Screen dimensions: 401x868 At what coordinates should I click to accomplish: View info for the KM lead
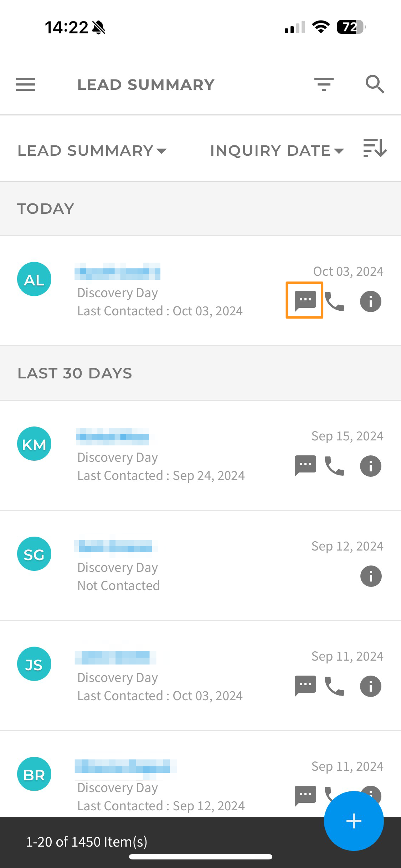click(371, 466)
